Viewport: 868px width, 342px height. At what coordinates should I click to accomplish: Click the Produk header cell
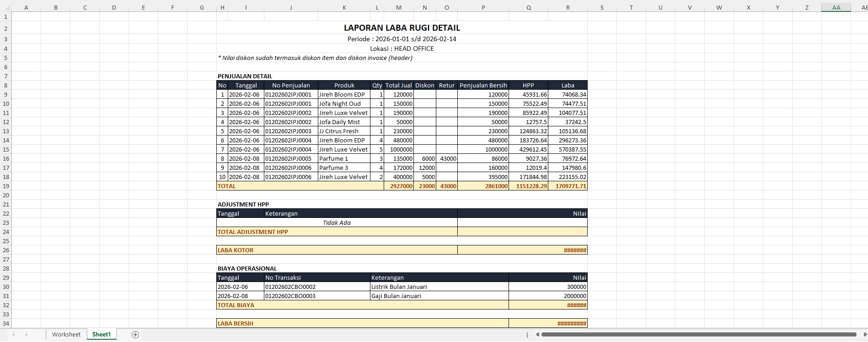click(x=344, y=85)
